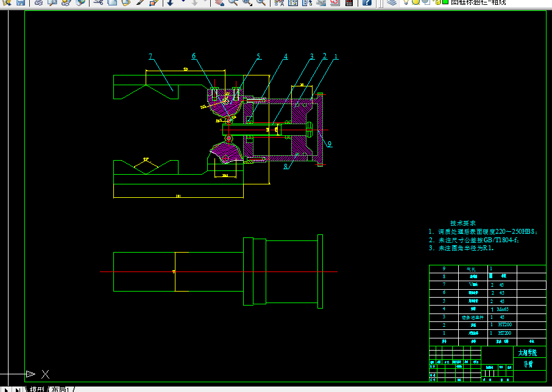The height and width of the screenshot is (392, 552).
Task: Select the note about 220~250HBS hardness
Action: click(x=483, y=232)
